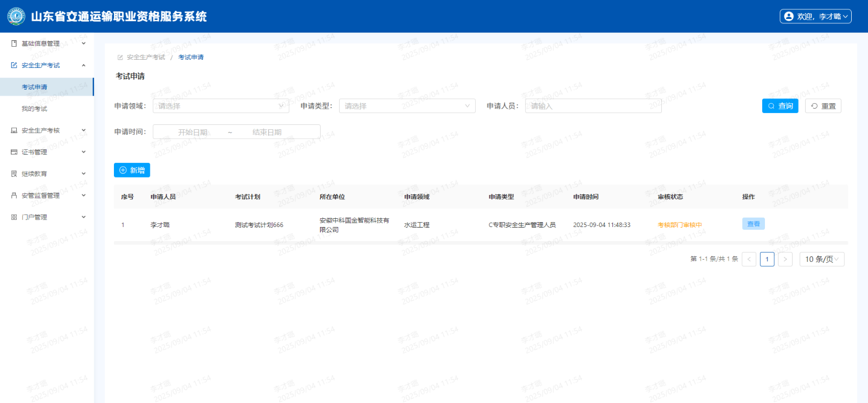Image resolution: width=868 pixels, height=403 pixels.
Task: Click the 安全生产考核 monitor icon
Action: [x=14, y=130]
